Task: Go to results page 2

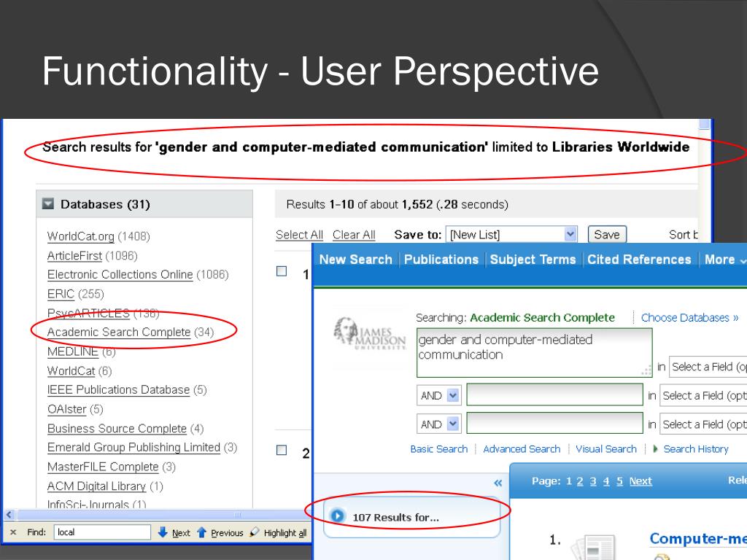Action: pyautogui.click(x=580, y=481)
